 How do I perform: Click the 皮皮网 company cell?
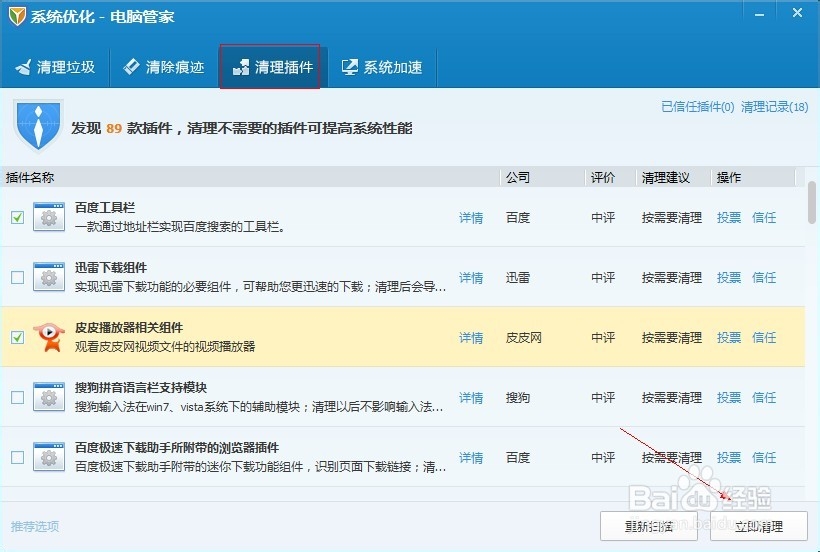(x=523, y=338)
